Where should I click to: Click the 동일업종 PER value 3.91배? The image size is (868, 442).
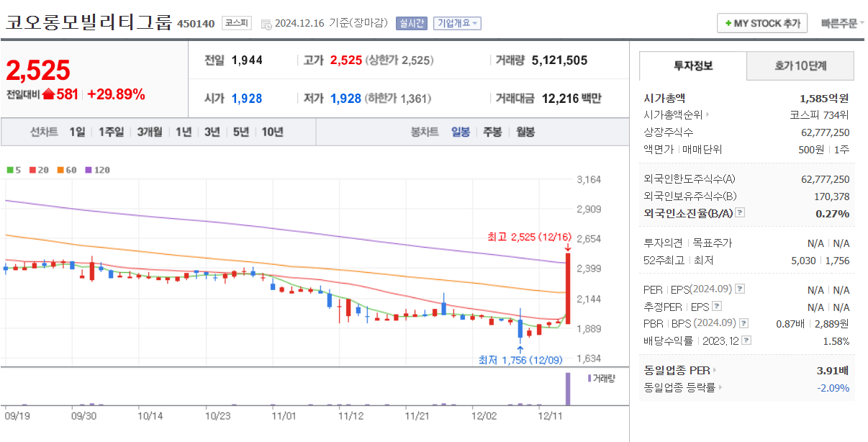point(833,371)
